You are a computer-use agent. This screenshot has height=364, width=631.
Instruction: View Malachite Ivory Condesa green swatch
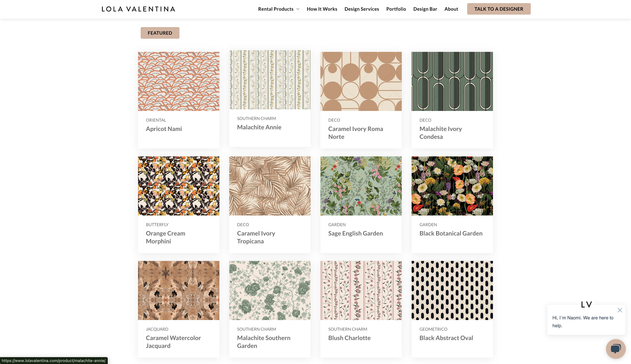452,81
